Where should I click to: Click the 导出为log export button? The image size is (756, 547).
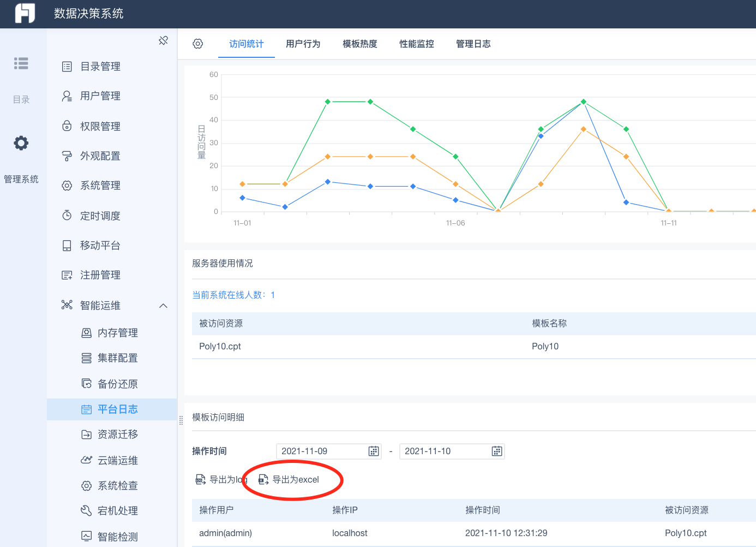pos(221,479)
